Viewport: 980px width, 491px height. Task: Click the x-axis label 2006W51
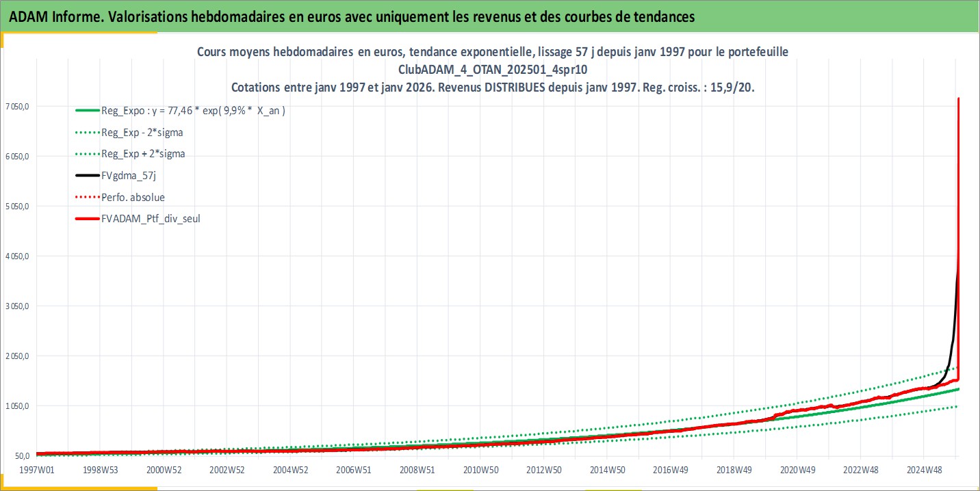pyautogui.click(x=353, y=470)
